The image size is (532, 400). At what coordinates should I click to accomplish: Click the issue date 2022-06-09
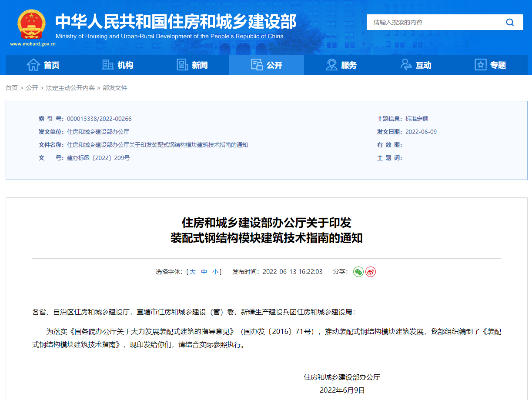pyautogui.click(x=421, y=132)
